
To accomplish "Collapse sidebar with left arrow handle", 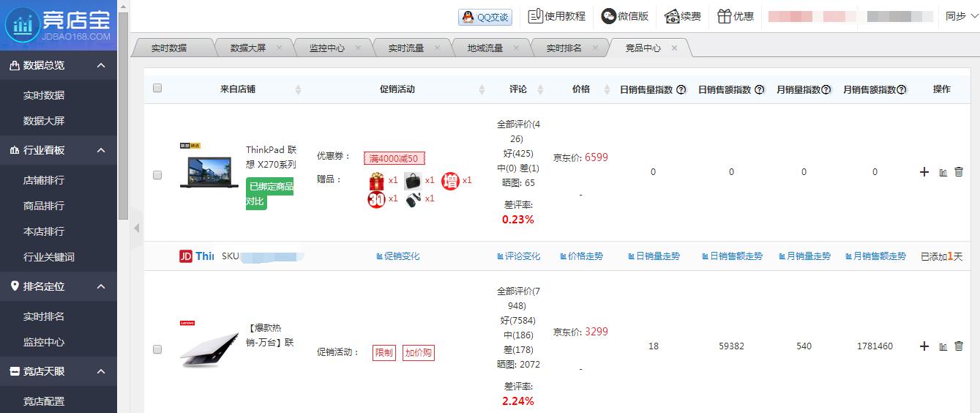I will point(136,228).
